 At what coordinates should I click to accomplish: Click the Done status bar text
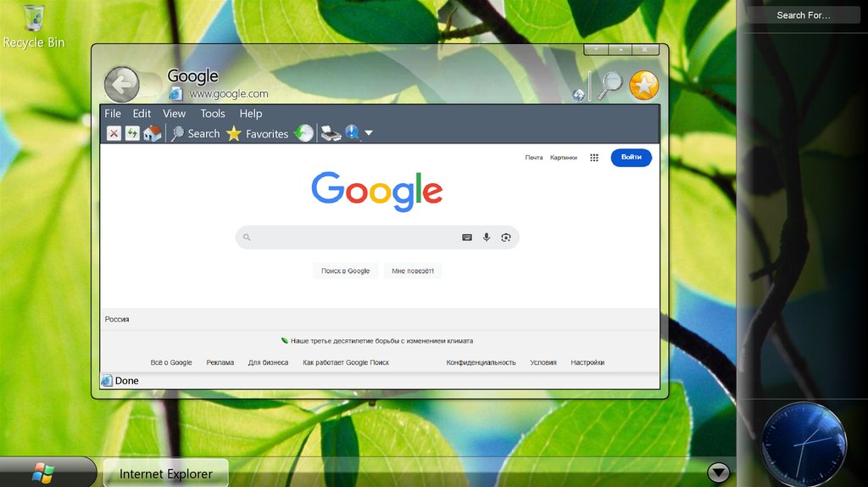point(127,381)
